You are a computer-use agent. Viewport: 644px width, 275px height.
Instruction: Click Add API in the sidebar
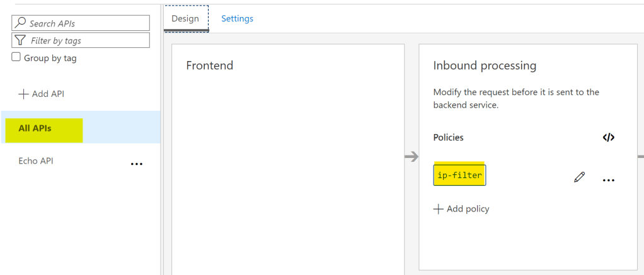pos(42,94)
